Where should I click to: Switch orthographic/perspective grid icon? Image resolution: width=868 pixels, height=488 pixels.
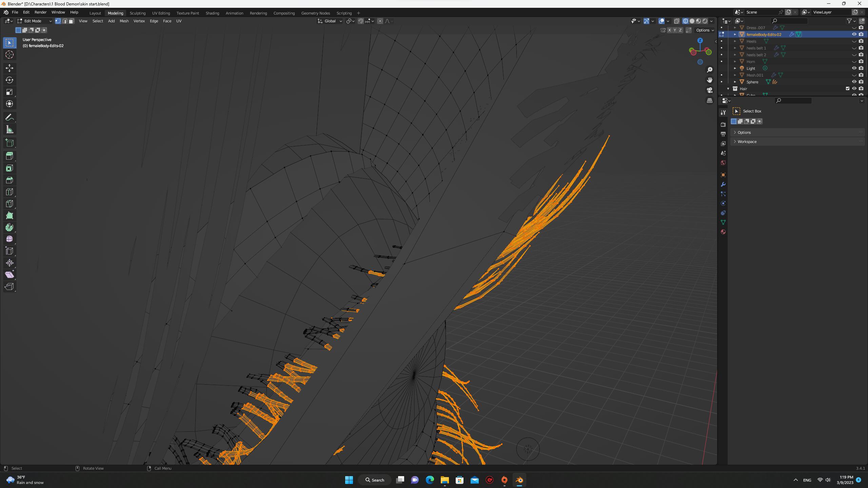click(710, 101)
